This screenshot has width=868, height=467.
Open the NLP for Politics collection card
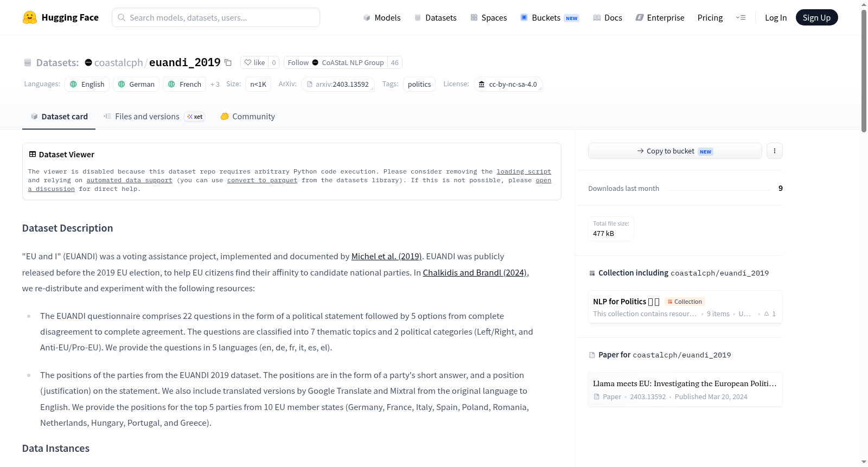pyautogui.click(x=685, y=307)
